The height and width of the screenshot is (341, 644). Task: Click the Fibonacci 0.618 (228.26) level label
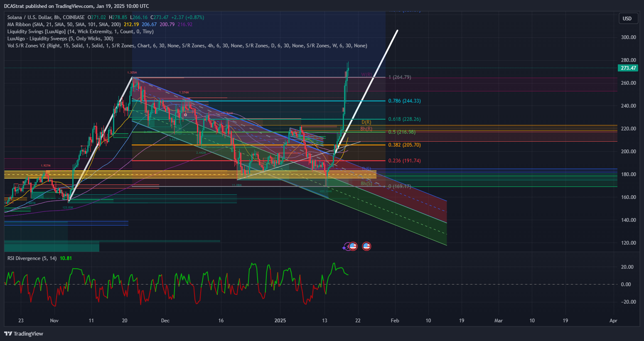pyautogui.click(x=404, y=119)
